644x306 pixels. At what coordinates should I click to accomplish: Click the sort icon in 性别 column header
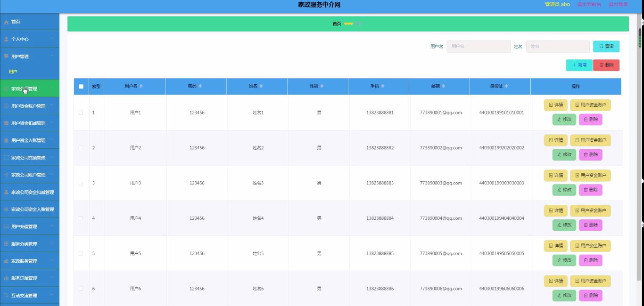point(322,86)
